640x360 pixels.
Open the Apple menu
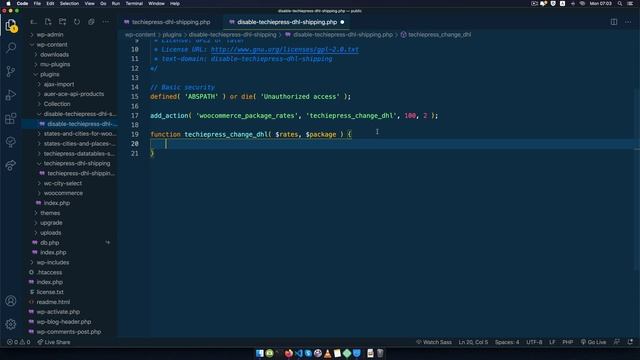click(x=8, y=3)
